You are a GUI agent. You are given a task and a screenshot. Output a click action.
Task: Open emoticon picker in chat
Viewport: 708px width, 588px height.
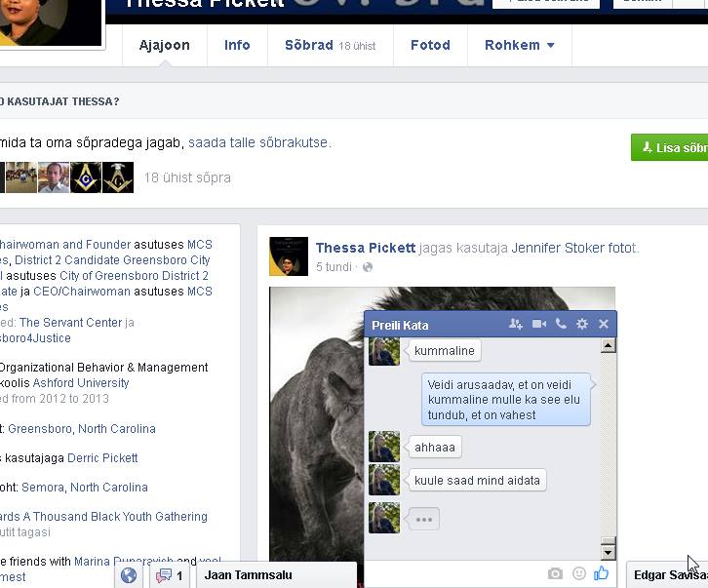click(579, 573)
